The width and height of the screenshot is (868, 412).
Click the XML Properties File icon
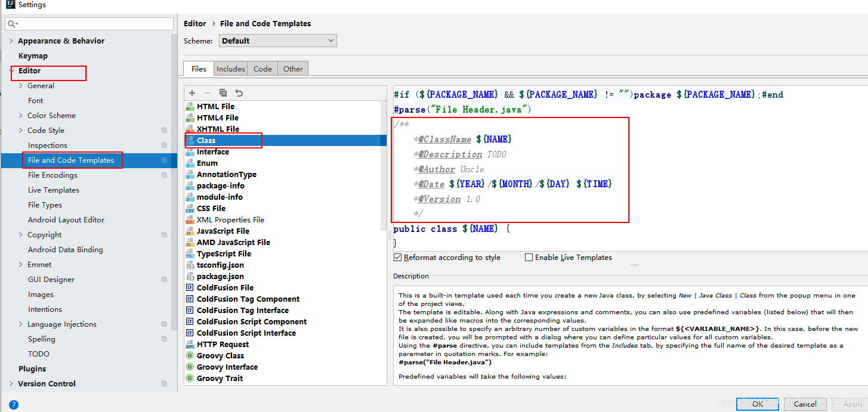(190, 220)
